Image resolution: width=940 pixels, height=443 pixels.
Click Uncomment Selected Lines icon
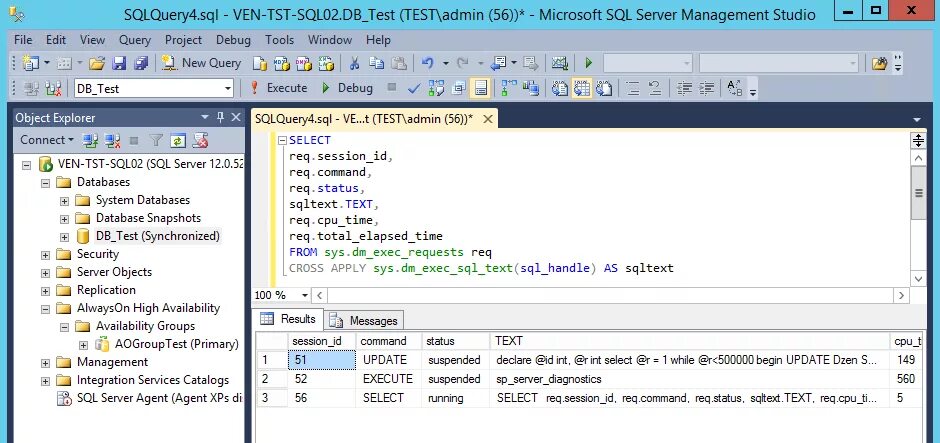[x=655, y=88]
